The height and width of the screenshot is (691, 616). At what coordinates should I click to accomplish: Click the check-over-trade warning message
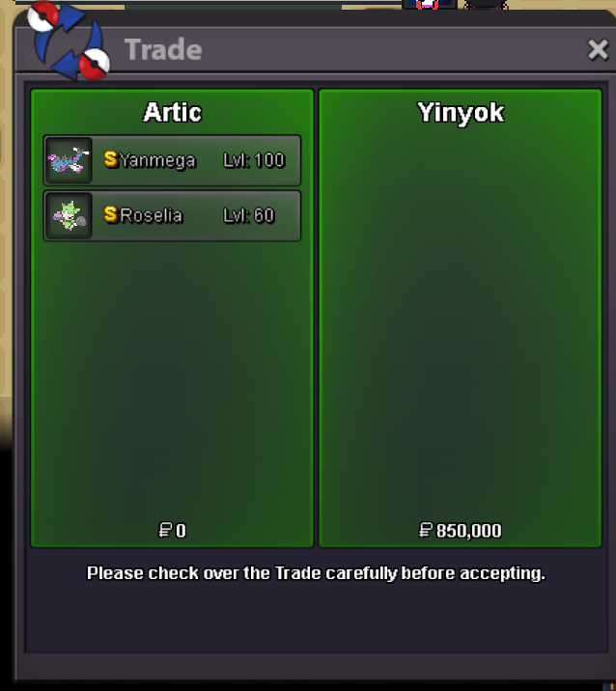point(316,573)
